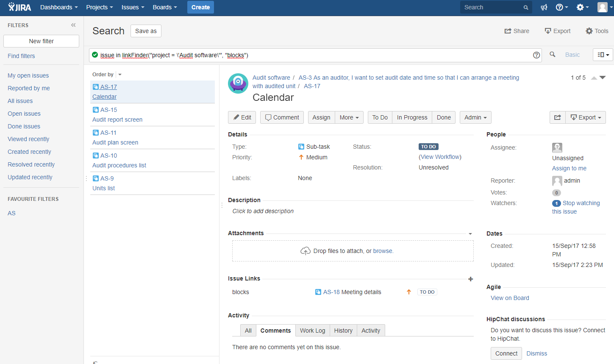This screenshot has height=364, width=614.
Task: Select issue AS-10 Audit procedures list
Action: click(153, 161)
